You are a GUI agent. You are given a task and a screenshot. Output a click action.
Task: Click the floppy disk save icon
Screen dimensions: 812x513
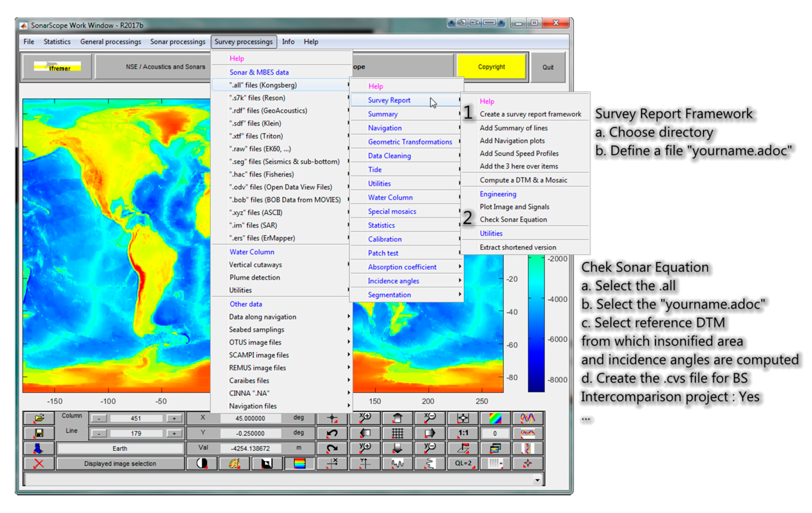tap(39, 433)
